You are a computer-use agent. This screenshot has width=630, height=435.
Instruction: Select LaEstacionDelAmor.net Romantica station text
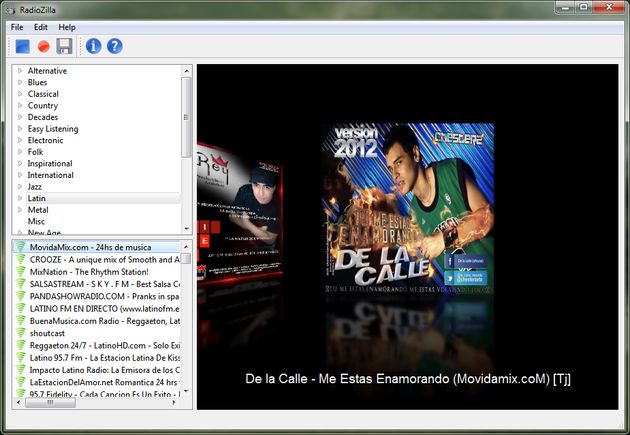coord(104,382)
